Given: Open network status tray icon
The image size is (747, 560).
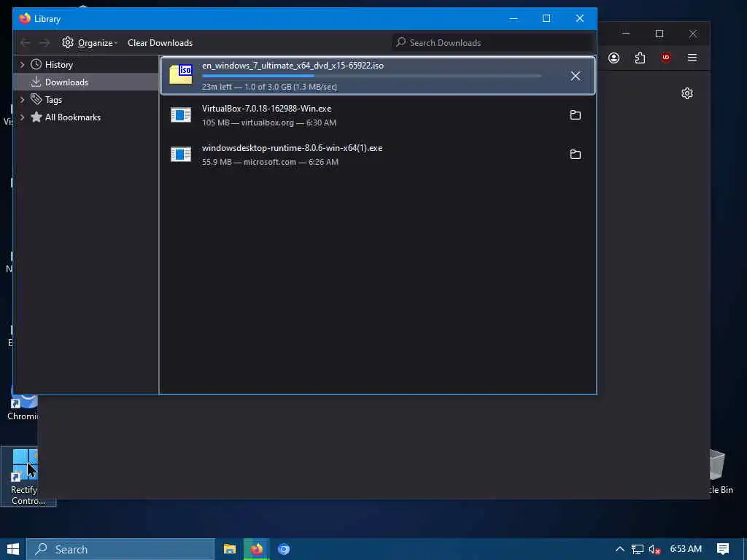Looking at the screenshot, I should coord(638,549).
